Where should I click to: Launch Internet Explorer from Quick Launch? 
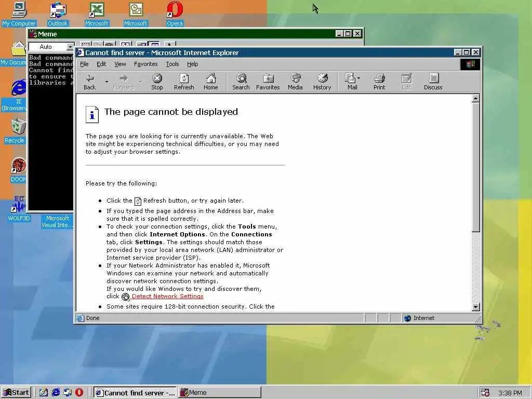point(56,393)
